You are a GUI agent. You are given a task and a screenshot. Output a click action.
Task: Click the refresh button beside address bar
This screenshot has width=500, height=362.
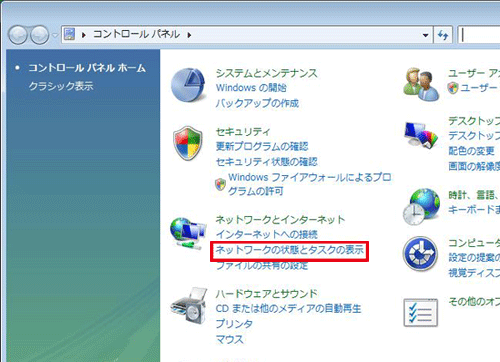coord(443,35)
